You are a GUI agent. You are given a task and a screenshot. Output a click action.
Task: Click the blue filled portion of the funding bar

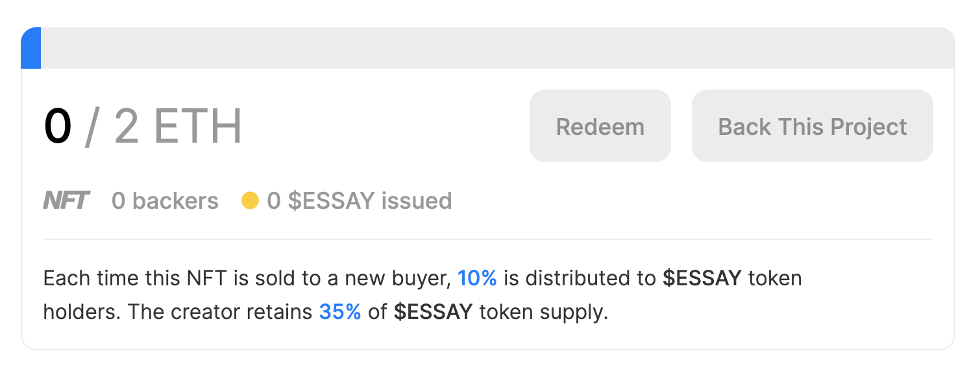click(31, 48)
